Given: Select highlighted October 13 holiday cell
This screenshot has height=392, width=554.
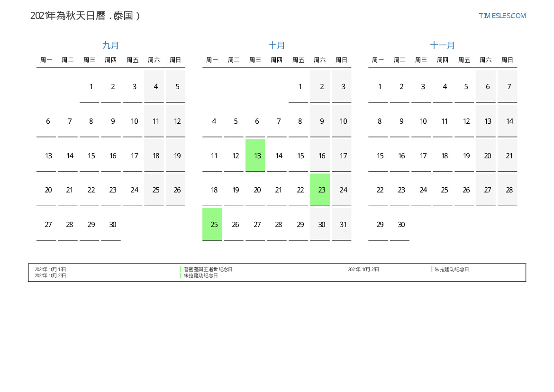Looking at the screenshot, I should [x=255, y=155].
